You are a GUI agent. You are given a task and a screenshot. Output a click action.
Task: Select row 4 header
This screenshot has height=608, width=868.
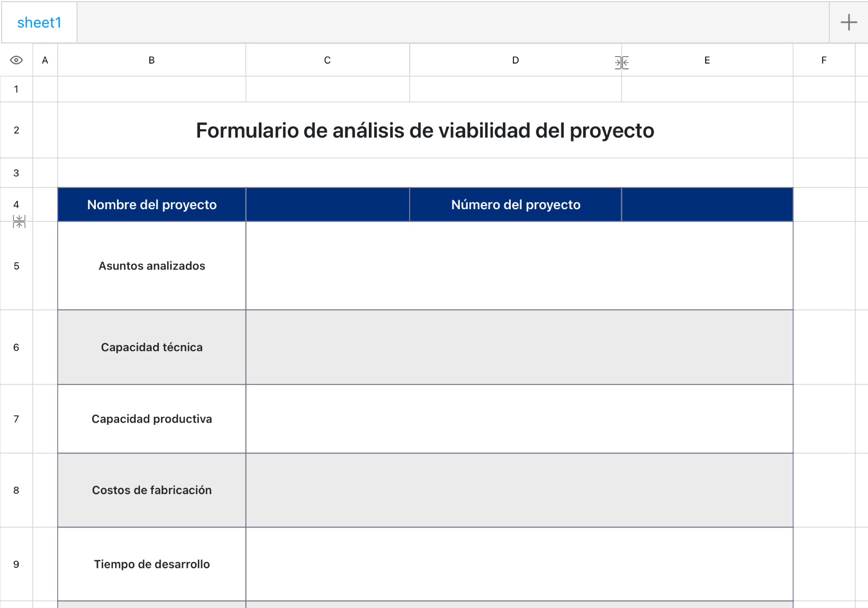[16, 204]
